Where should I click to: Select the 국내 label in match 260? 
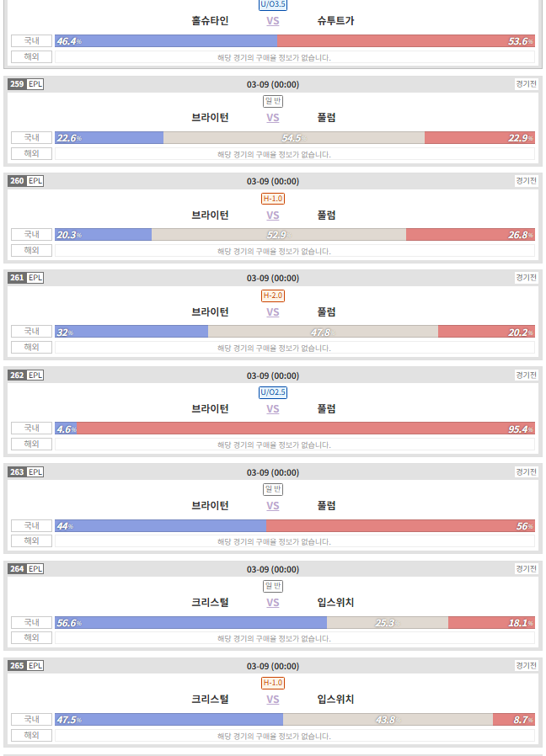31,234
